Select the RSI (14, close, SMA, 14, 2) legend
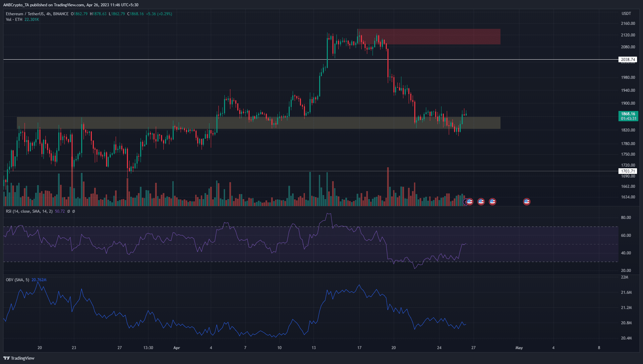 click(29, 211)
